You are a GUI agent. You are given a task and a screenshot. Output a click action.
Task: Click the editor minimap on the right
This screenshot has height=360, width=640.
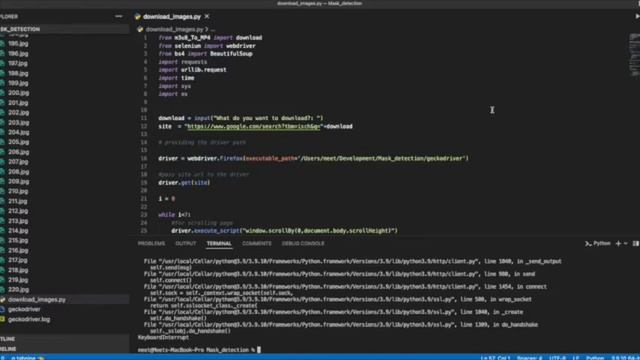(634, 55)
